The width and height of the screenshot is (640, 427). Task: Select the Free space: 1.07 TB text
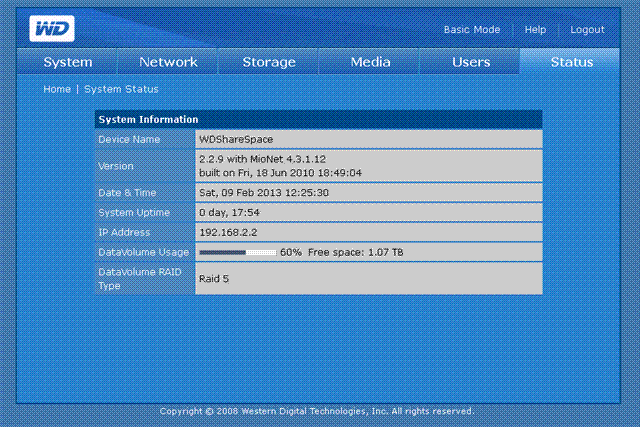pyautogui.click(x=356, y=252)
